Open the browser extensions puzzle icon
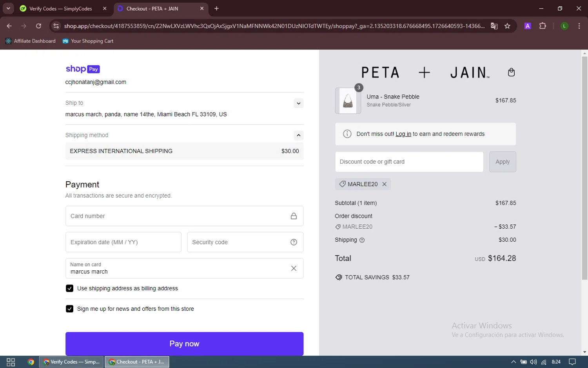This screenshot has height=368, width=588. pyautogui.click(x=543, y=26)
